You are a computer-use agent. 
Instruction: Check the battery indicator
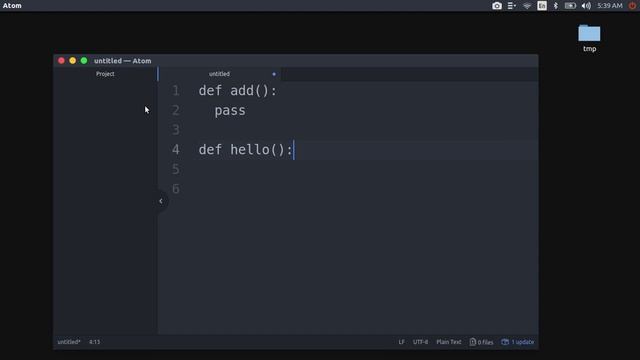[570, 6]
